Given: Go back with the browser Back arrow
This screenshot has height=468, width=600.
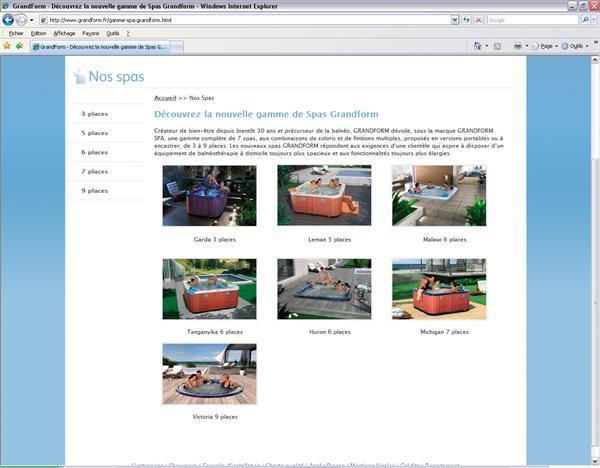Looking at the screenshot, I should click(x=8, y=20).
